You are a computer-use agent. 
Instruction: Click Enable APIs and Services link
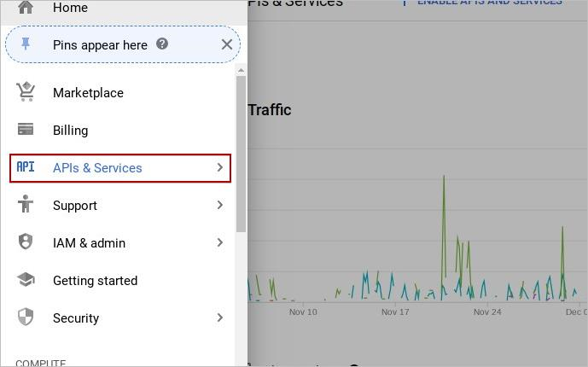pos(489,3)
